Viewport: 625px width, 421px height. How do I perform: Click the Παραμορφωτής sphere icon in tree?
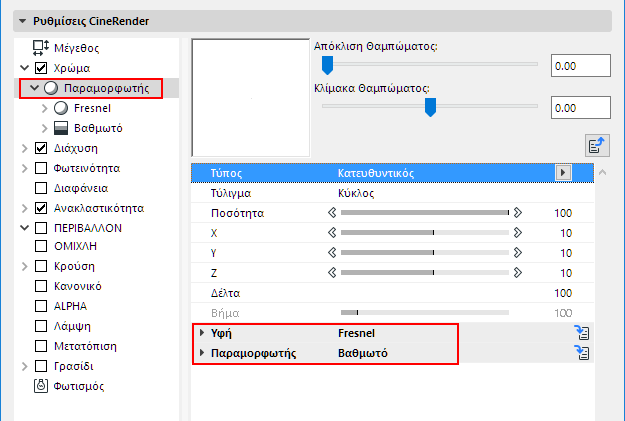50,88
